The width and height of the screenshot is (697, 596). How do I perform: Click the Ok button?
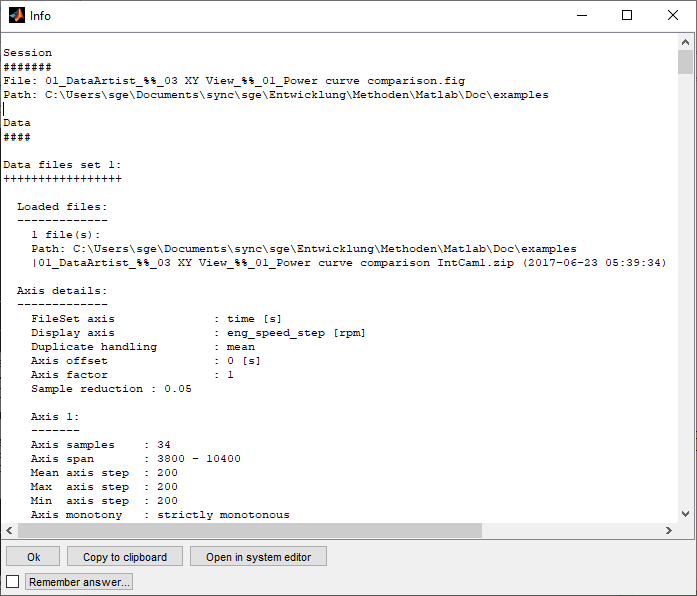click(33, 556)
